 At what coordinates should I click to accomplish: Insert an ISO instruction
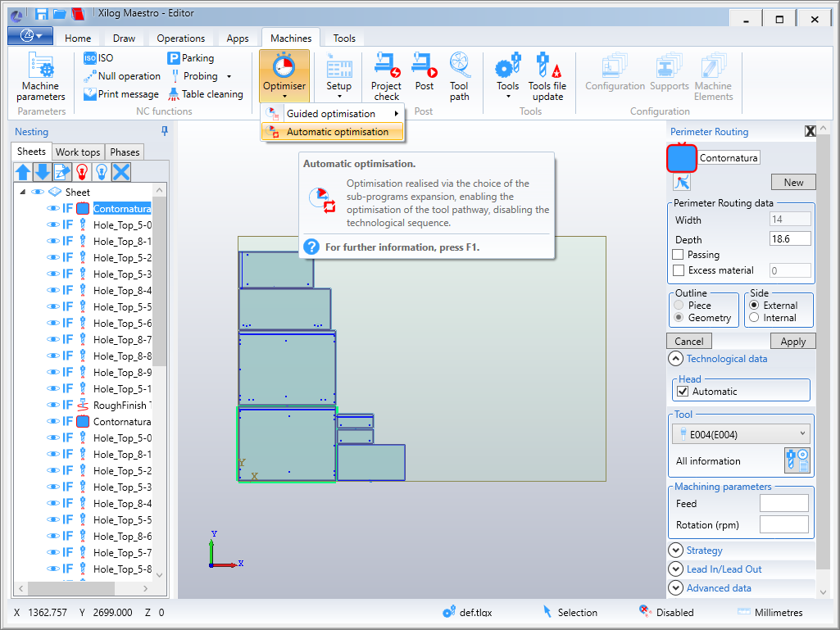tap(98, 58)
